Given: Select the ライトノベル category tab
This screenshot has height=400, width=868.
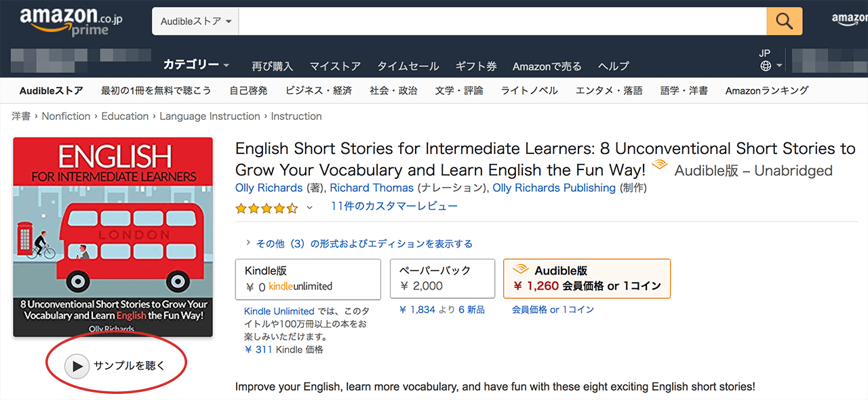Looking at the screenshot, I should click(529, 91).
